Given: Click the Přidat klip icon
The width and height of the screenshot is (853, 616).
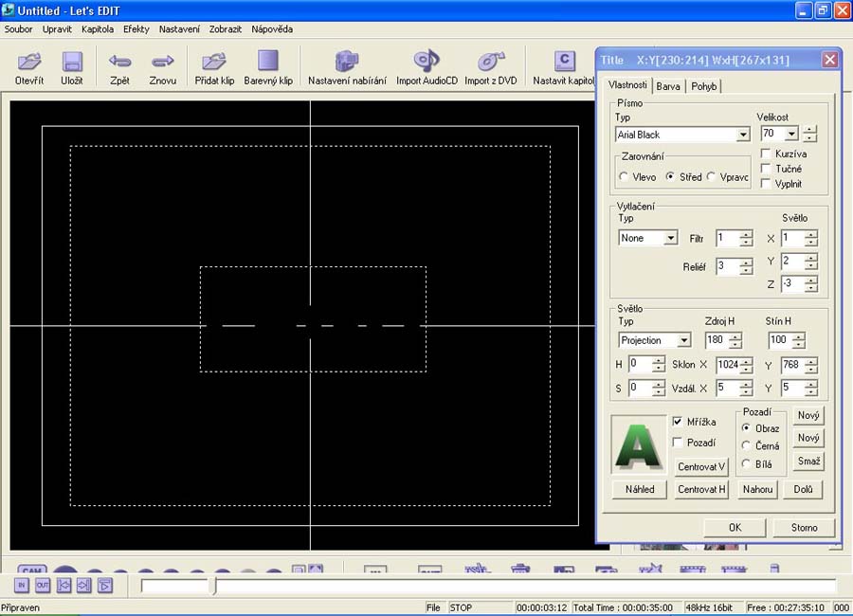Looking at the screenshot, I should (x=214, y=63).
